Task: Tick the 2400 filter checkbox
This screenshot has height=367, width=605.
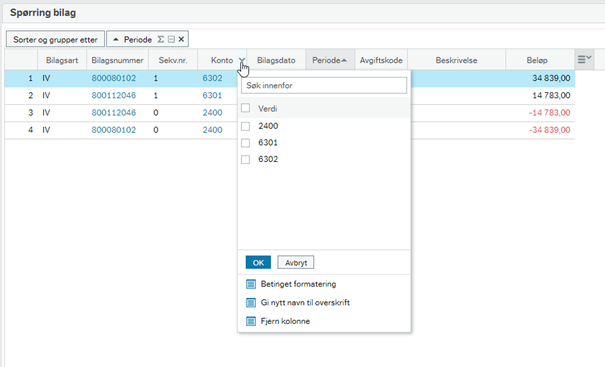Action: (245, 126)
